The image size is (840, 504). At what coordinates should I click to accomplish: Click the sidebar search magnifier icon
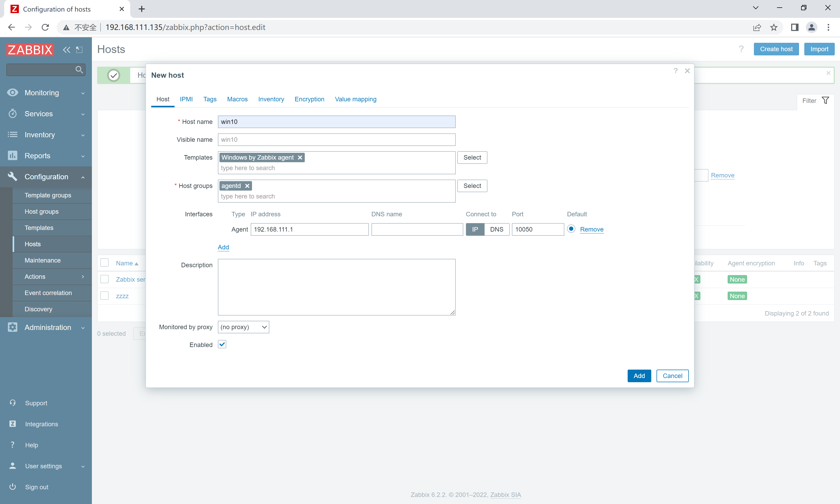tap(79, 70)
